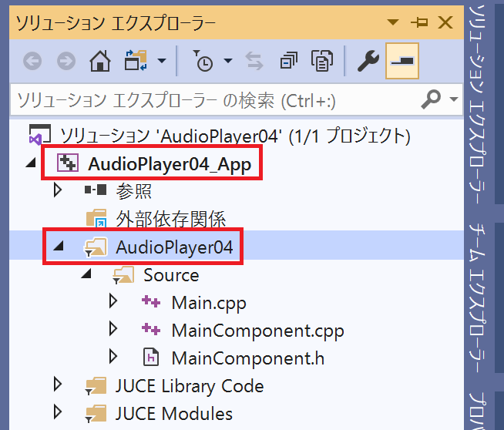Expand the JUCE Library Code folder
504x430 pixels.
[58, 384]
